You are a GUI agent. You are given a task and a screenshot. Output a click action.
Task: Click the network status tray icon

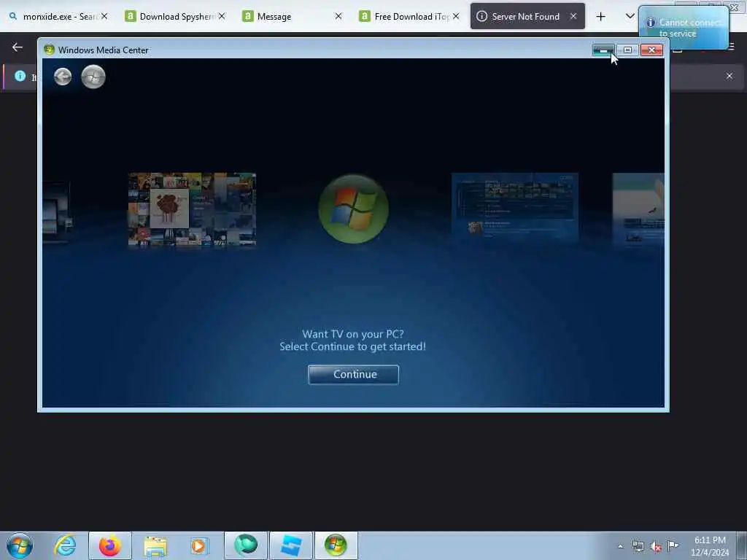click(x=638, y=546)
